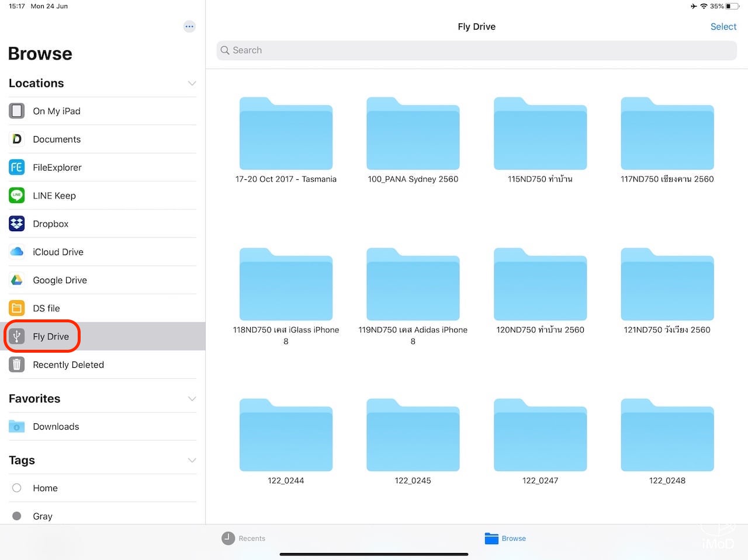The width and height of the screenshot is (748, 560).
Task: Tap the Search field
Action: [x=476, y=50]
